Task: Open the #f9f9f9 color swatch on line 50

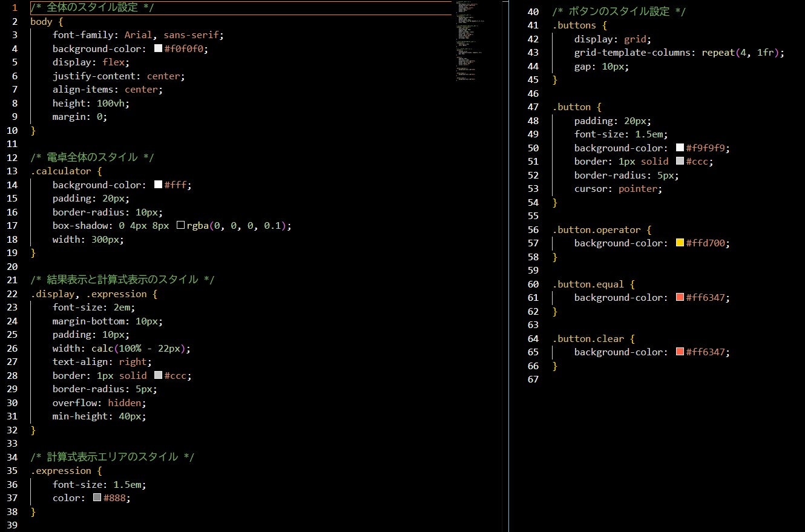Action: coord(680,148)
